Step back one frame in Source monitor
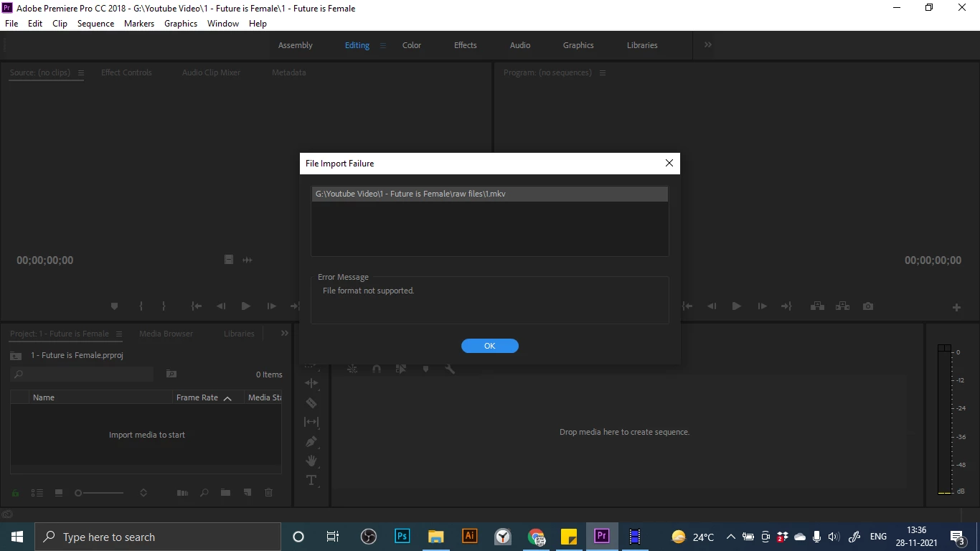 coord(221,306)
